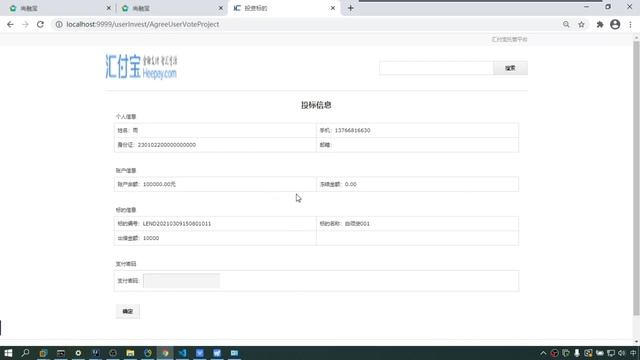Image resolution: width=640 pixels, height=360 pixels.
Task: Switch to the second browser tab
Action: (171, 8)
